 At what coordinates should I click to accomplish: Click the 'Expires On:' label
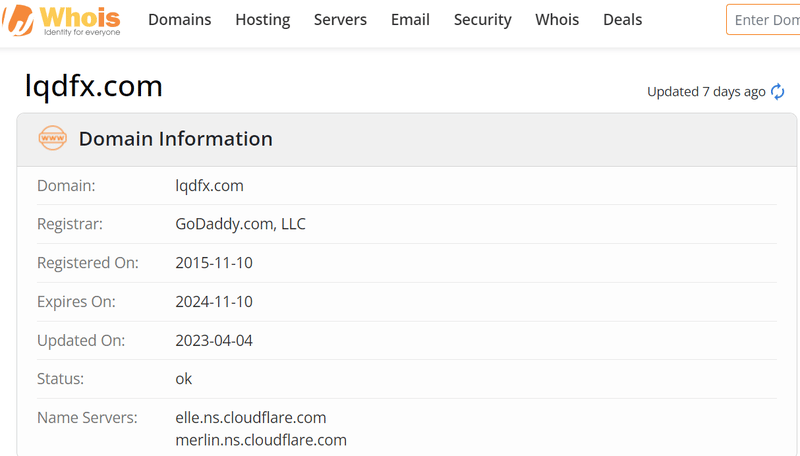coord(76,301)
